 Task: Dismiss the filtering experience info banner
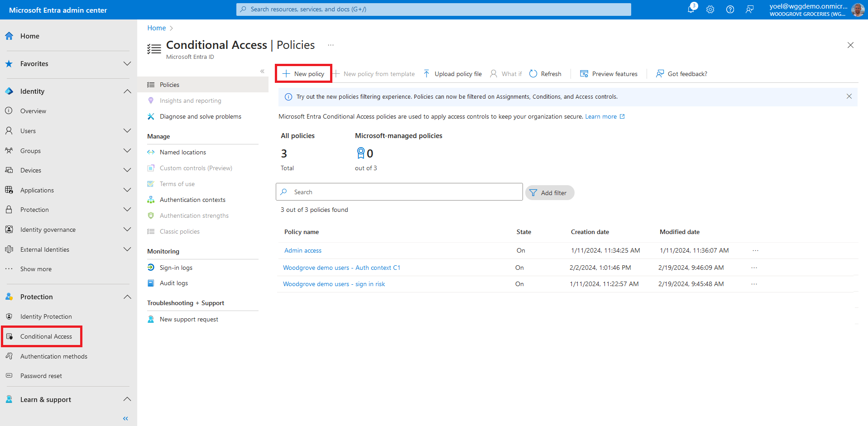849,96
